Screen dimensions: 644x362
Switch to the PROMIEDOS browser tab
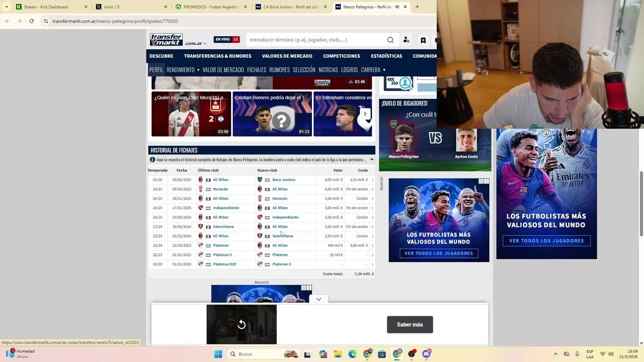(x=211, y=7)
